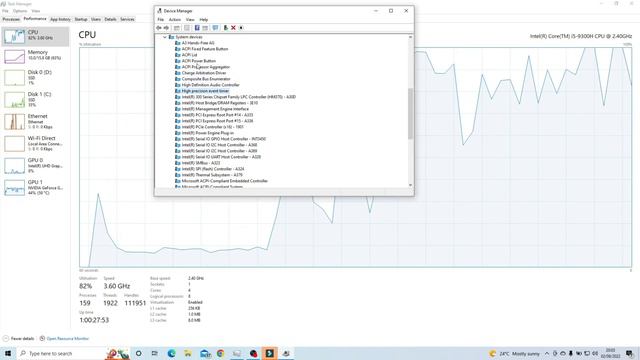Open the Help menu in Device Manager

coord(204,20)
